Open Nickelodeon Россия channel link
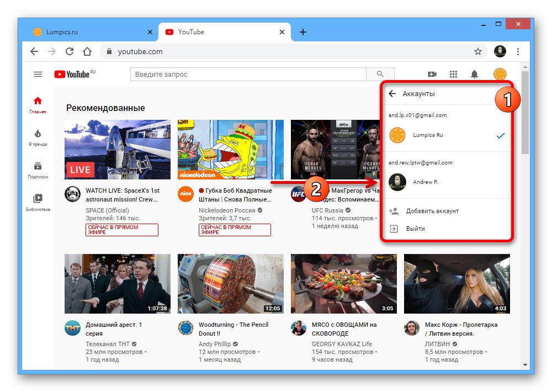The image size is (552, 392). (227, 210)
